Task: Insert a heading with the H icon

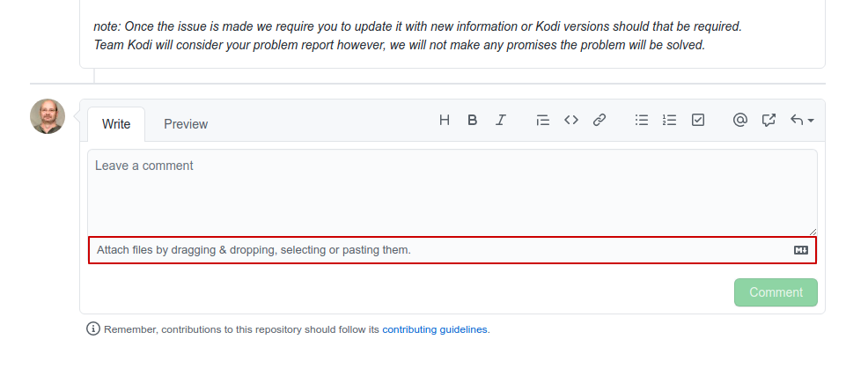Action: click(444, 120)
